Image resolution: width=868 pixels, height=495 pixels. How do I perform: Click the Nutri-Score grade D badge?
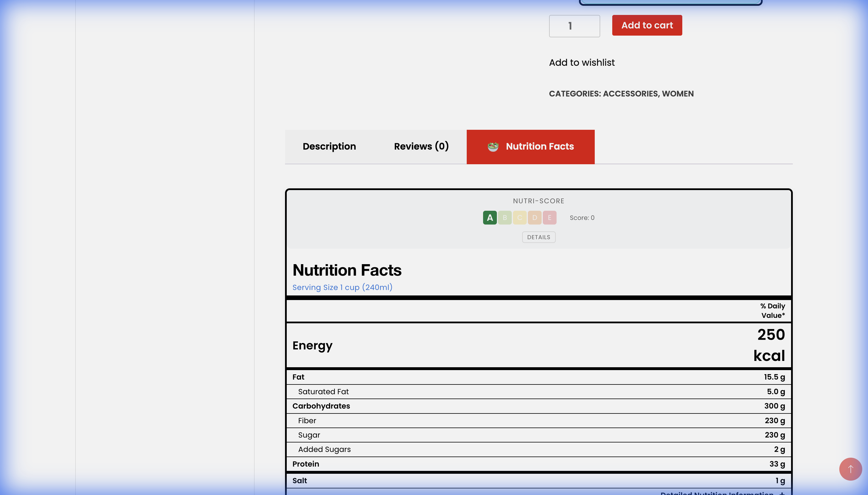click(534, 217)
